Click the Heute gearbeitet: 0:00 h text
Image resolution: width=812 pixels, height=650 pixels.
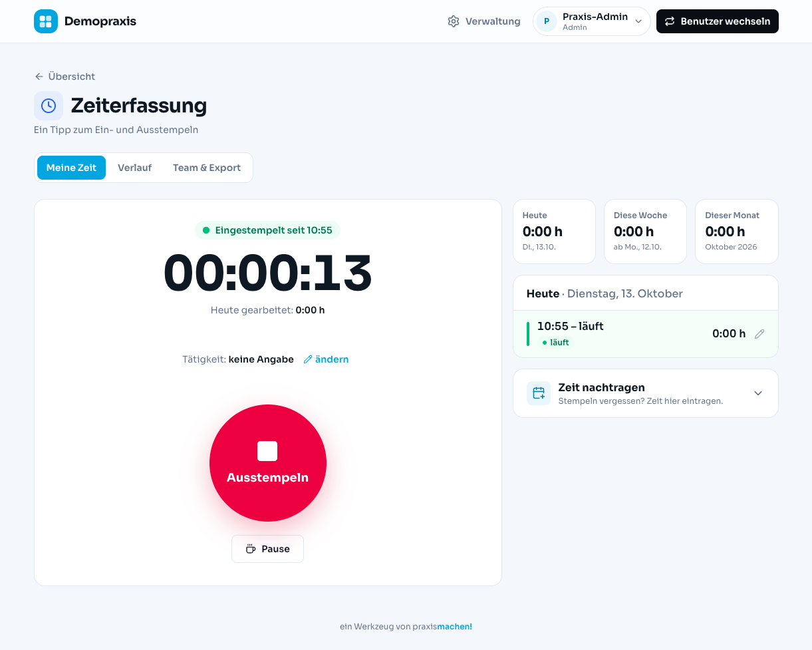[268, 310]
